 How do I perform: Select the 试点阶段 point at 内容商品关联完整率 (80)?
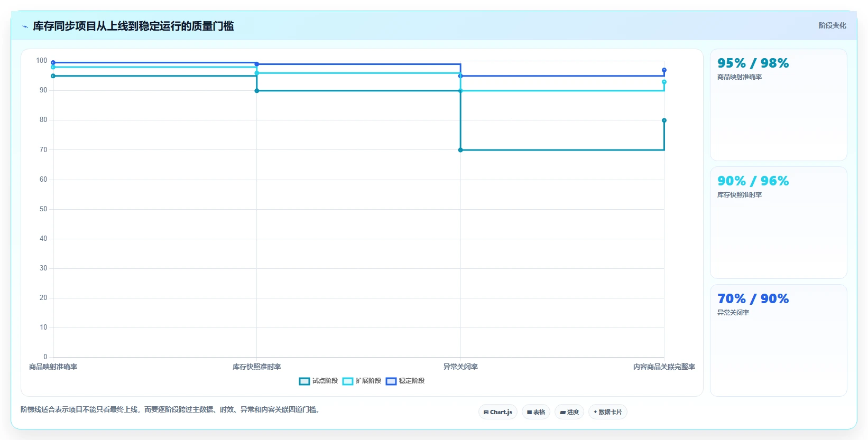point(664,120)
